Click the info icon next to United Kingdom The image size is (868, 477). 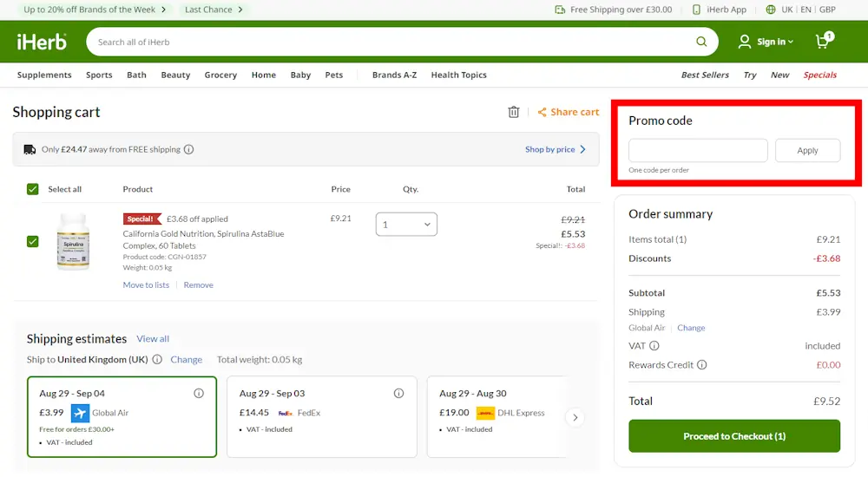(157, 359)
